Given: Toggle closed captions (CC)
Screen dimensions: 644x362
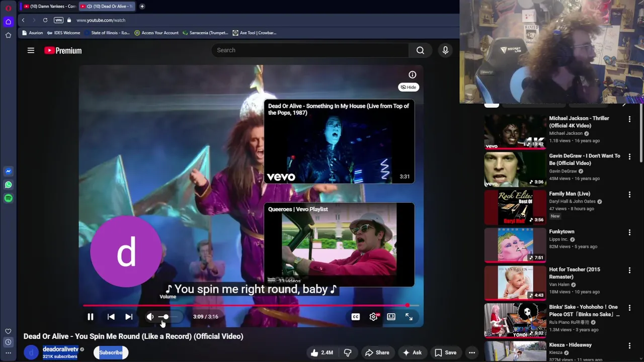Looking at the screenshot, I should click(356, 317).
